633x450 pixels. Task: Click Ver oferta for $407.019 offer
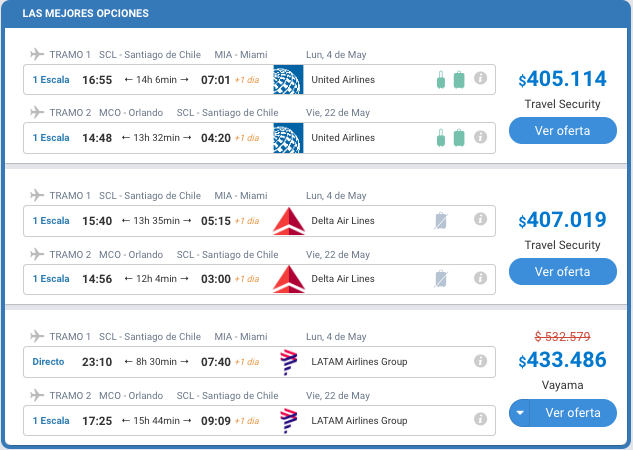pyautogui.click(x=563, y=272)
